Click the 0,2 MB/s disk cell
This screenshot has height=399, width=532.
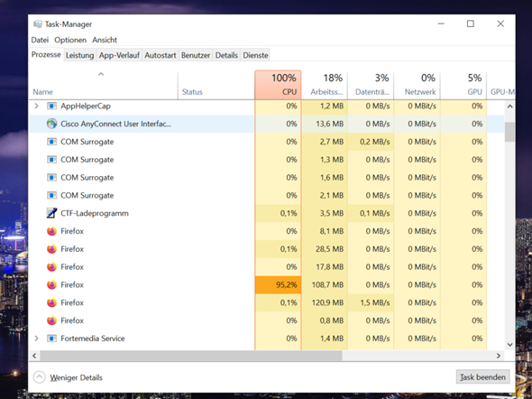click(x=371, y=142)
